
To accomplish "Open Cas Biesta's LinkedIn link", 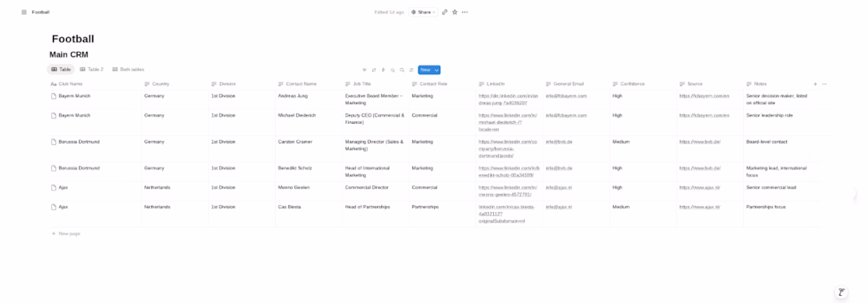I will point(507,214).
